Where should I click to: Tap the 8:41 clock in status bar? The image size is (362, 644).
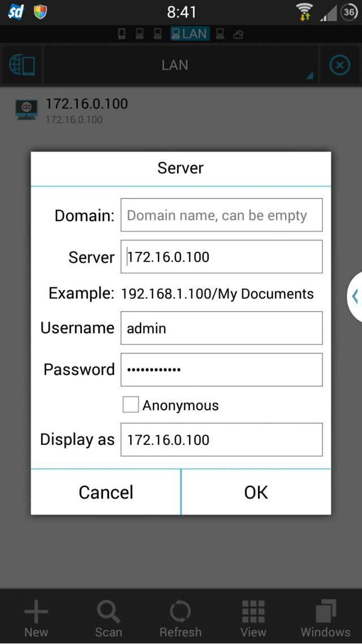click(x=182, y=12)
